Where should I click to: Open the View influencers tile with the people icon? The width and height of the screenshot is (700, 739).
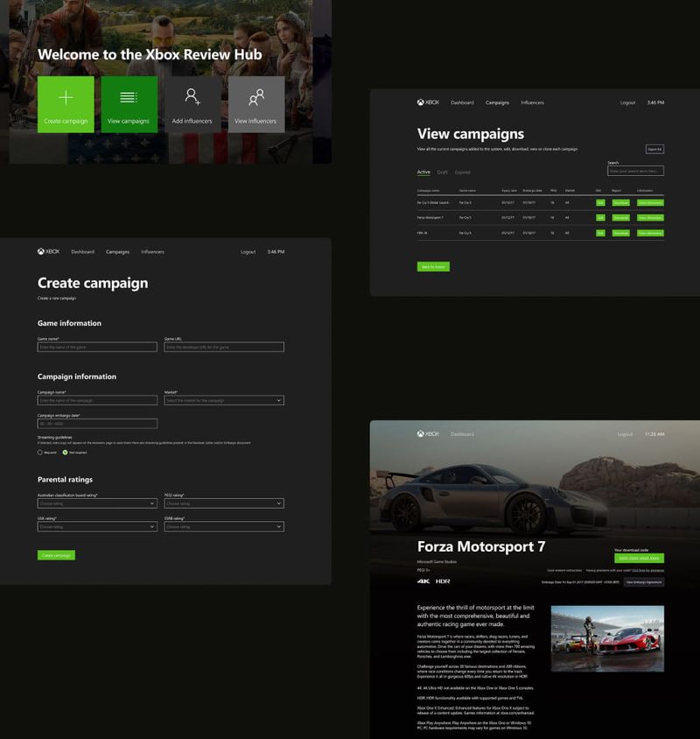point(256,104)
